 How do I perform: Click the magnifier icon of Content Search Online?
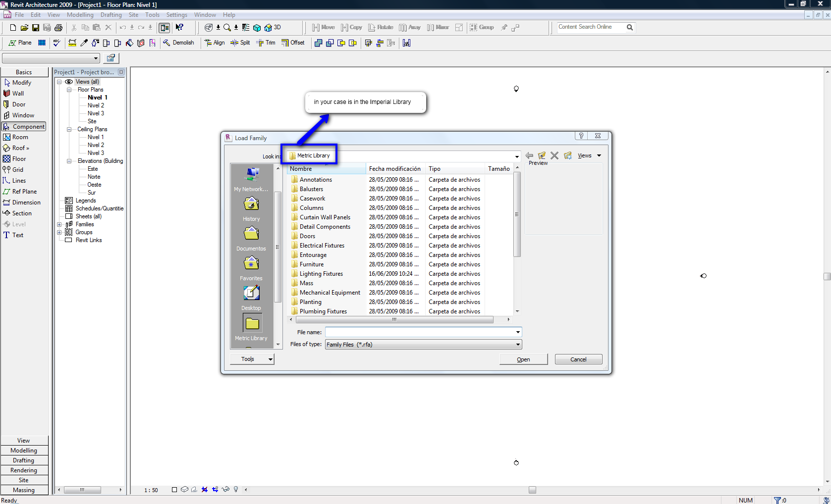(x=630, y=27)
